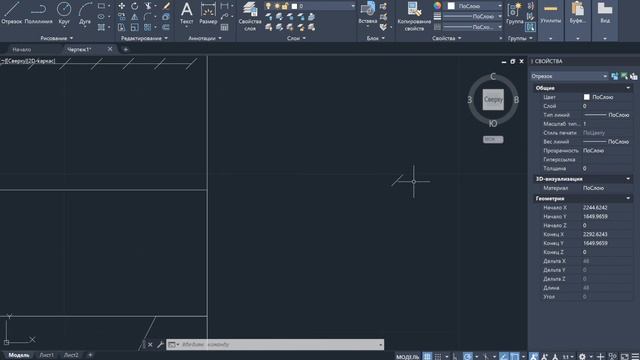
Task: Toggle ortho mode in status bar
Action: [x=455, y=356]
